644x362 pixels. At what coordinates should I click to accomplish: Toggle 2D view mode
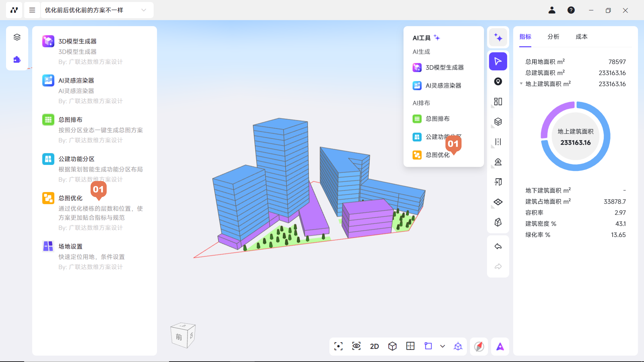coord(374,346)
